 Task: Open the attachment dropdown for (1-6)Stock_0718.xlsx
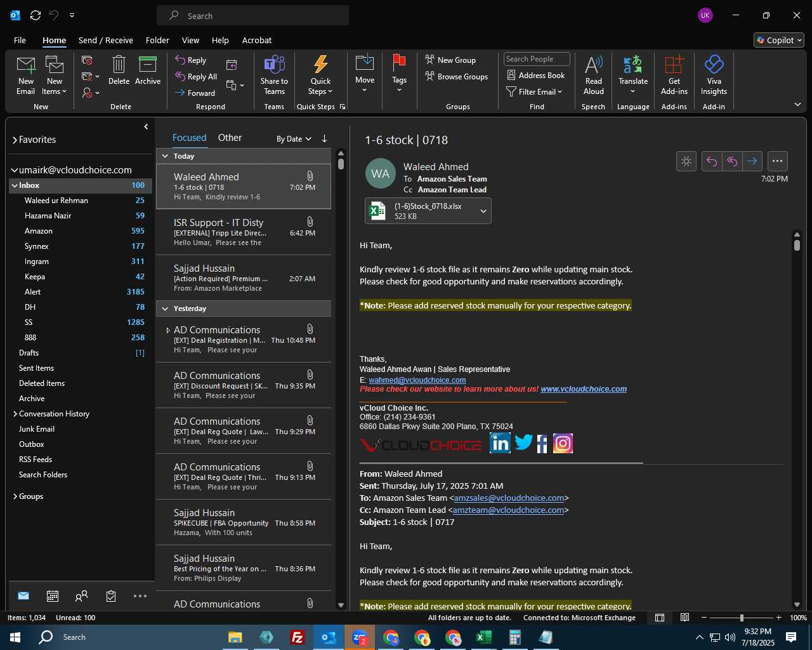(x=483, y=211)
